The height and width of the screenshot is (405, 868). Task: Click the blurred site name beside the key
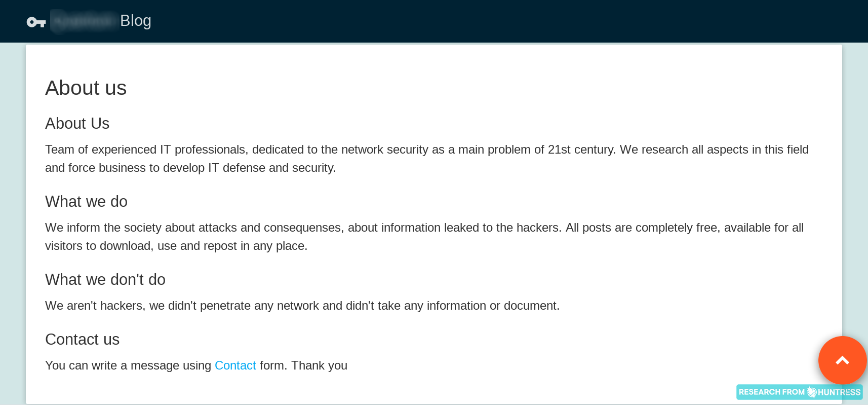(84, 21)
